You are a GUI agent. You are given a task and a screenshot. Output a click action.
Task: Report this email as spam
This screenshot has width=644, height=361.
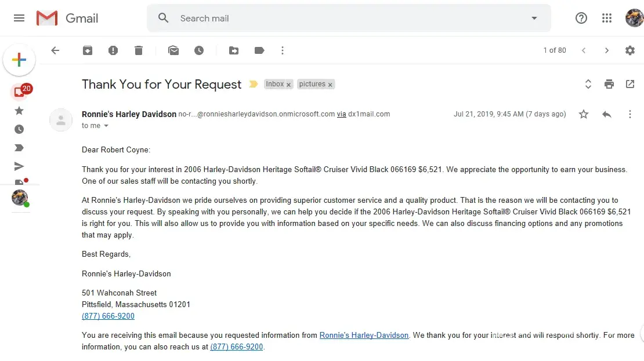(x=113, y=50)
